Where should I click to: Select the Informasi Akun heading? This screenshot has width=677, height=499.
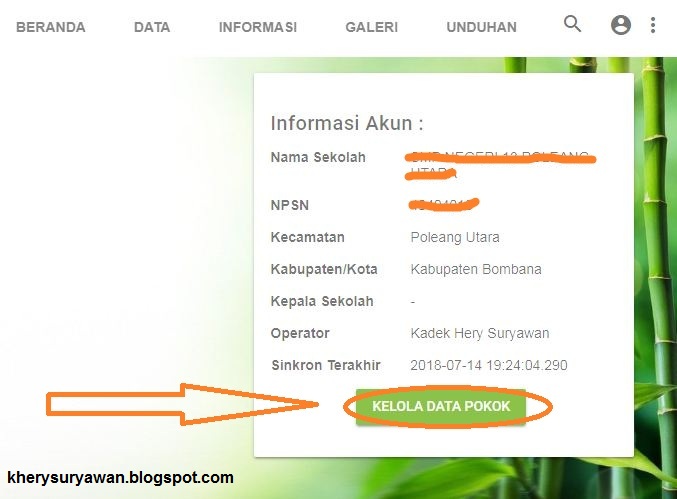point(347,123)
